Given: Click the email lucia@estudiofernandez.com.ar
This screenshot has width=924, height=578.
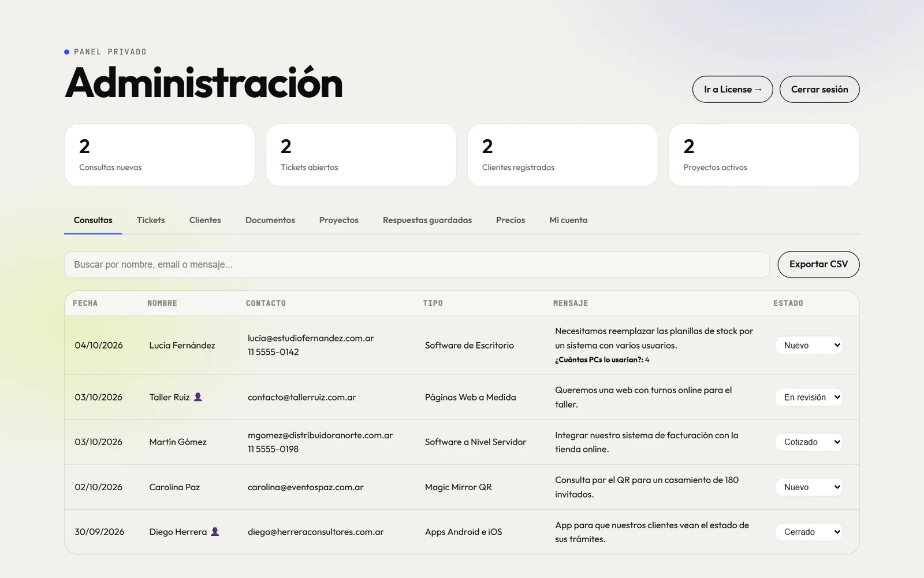Looking at the screenshot, I should 311,338.
